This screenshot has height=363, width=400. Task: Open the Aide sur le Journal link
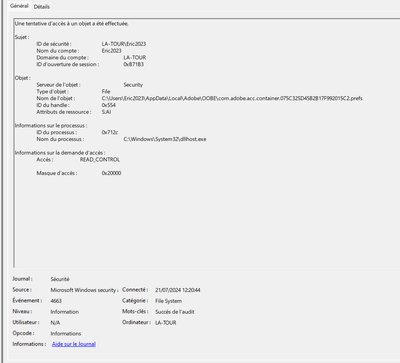pyautogui.click(x=74, y=344)
